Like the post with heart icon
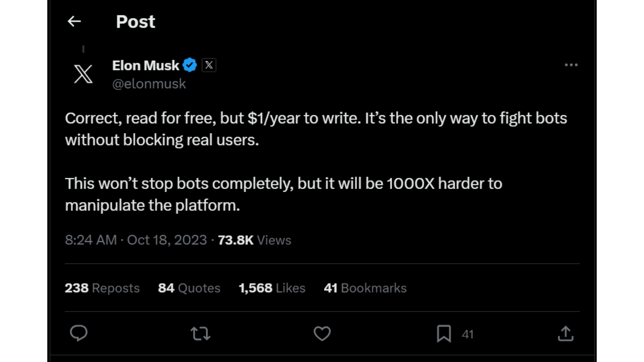Image resolution: width=644 pixels, height=362 pixels. [322, 334]
